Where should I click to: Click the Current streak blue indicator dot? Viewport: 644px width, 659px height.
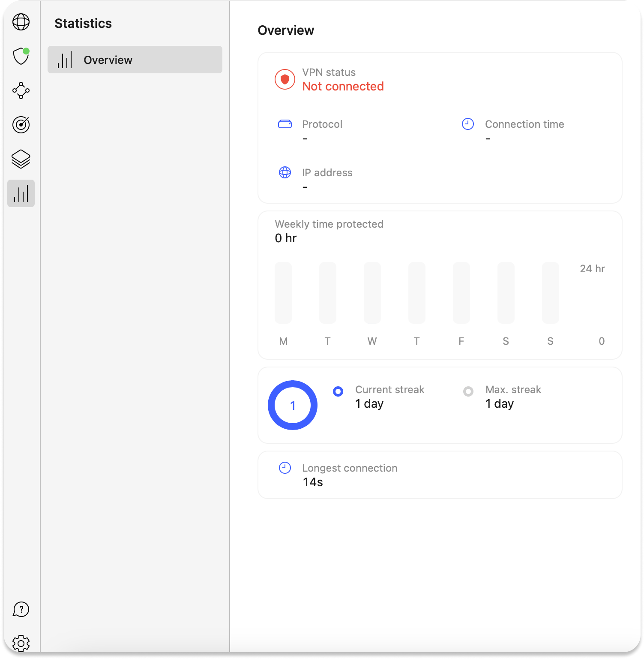pyautogui.click(x=338, y=391)
